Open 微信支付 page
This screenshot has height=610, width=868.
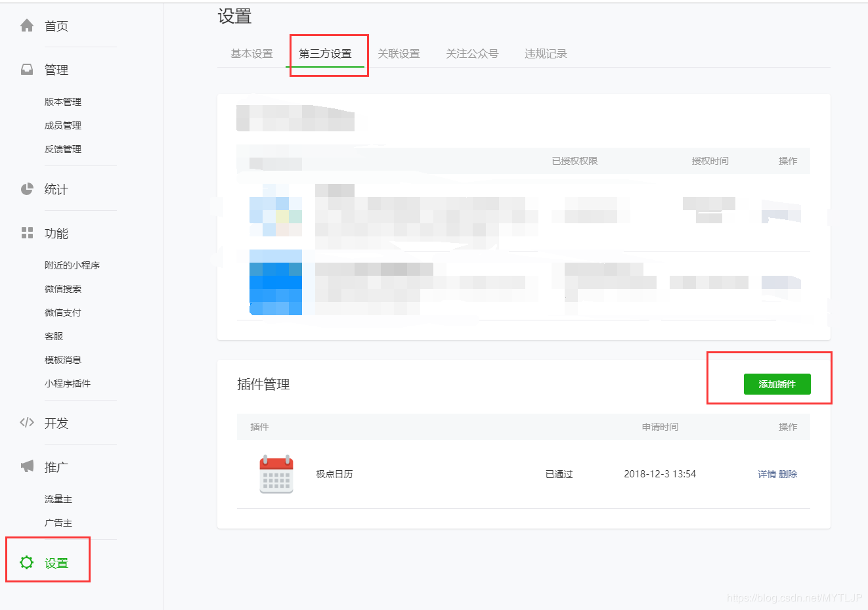(63, 313)
